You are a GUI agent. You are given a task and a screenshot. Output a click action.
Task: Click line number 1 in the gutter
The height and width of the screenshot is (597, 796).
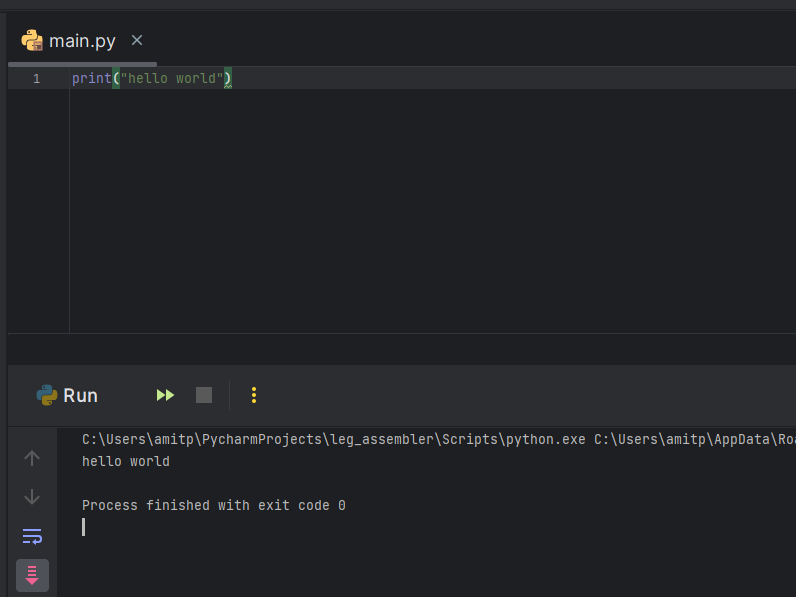click(36, 78)
